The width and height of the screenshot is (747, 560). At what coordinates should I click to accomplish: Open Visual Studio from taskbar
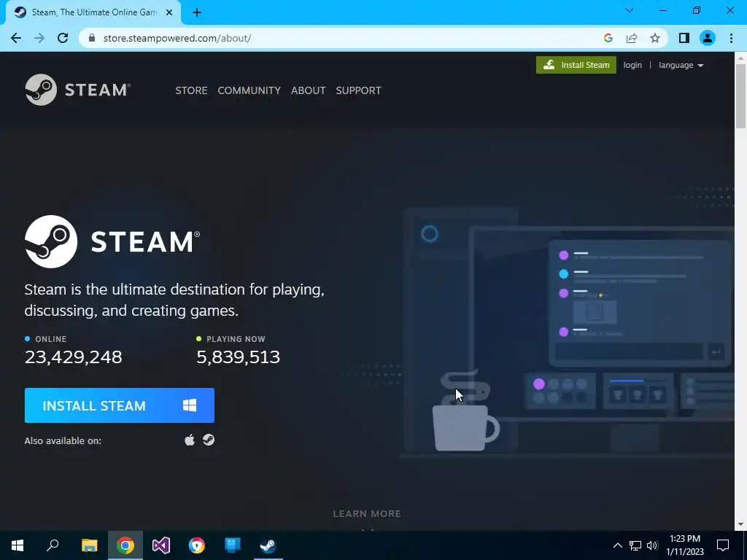161,545
